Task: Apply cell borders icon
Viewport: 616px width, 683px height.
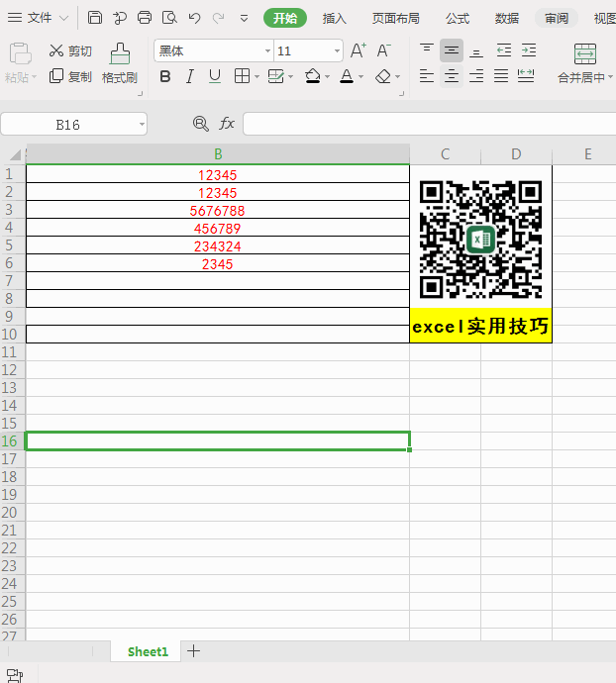Action: [x=242, y=76]
